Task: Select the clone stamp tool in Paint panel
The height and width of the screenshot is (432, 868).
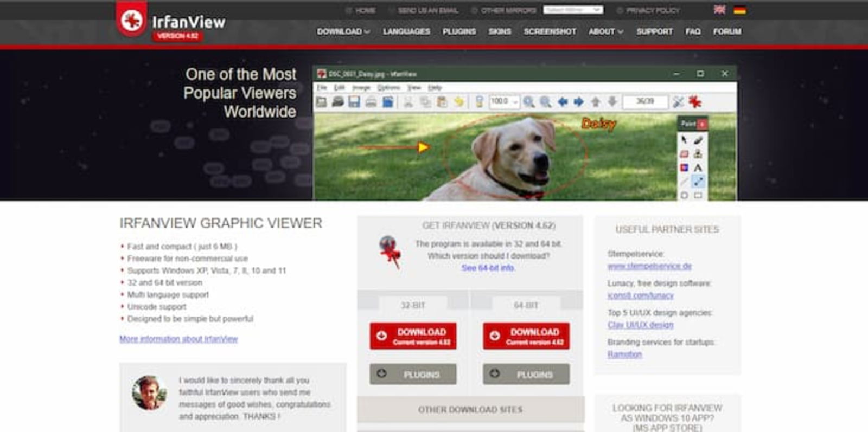Action: point(698,154)
